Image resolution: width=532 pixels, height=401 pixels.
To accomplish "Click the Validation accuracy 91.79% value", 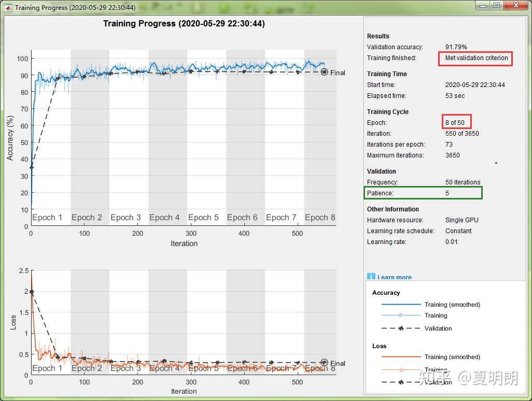I will pos(456,47).
